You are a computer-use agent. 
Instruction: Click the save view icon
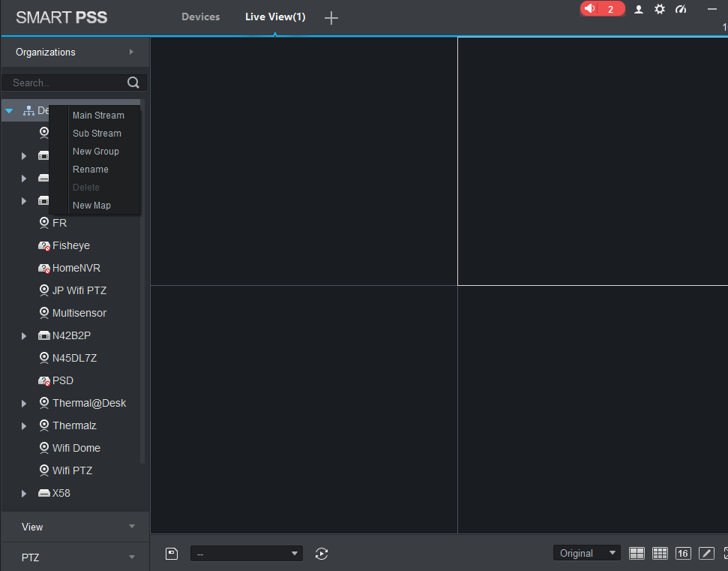pos(172,554)
